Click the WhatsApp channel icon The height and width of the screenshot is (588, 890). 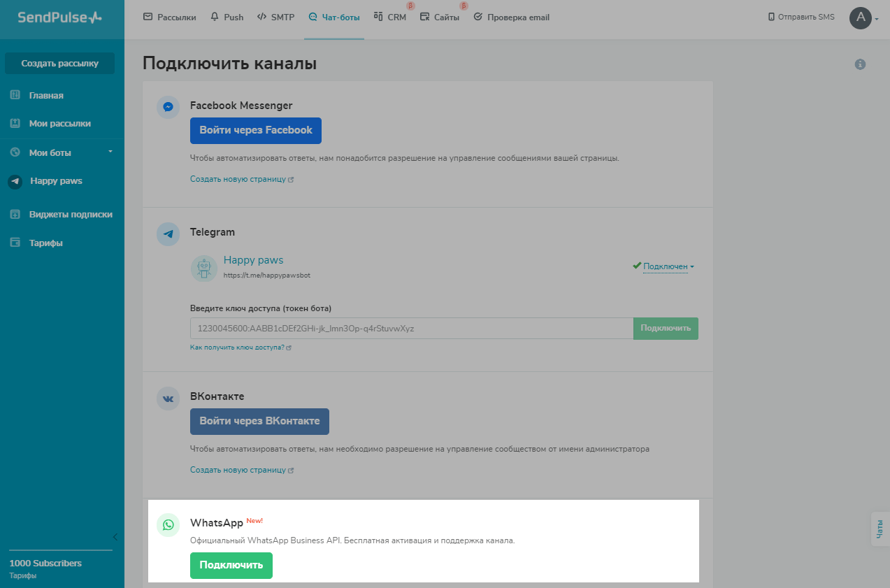tap(168, 524)
